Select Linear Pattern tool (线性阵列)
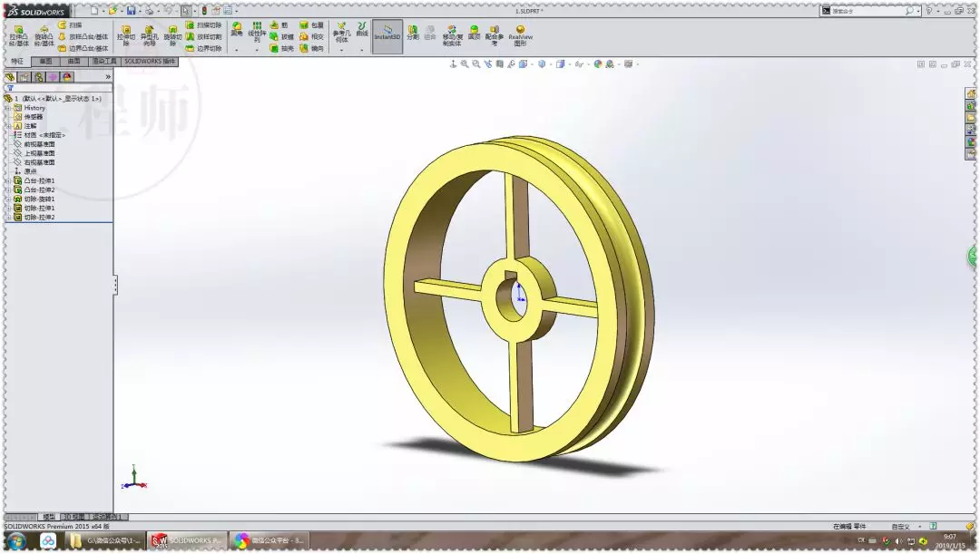 coord(257,33)
